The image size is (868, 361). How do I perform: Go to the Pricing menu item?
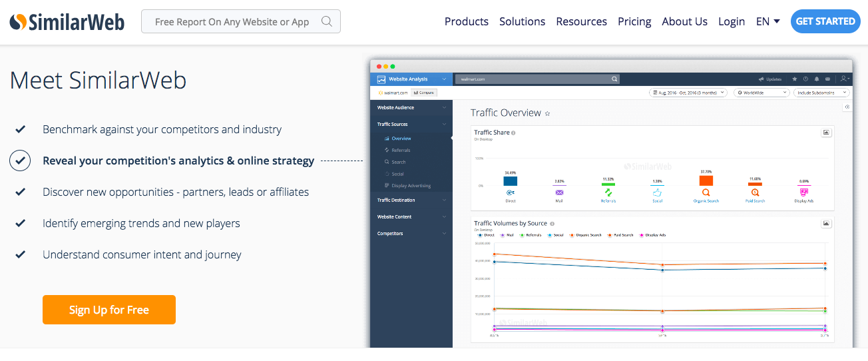(634, 21)
